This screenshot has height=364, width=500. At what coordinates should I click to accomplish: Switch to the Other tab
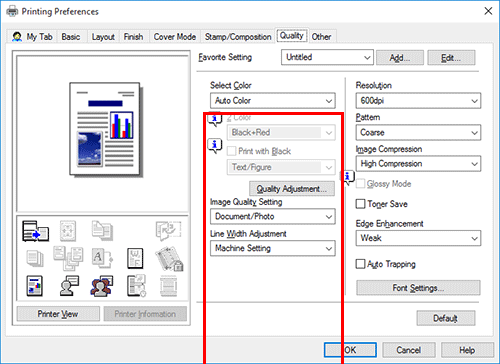point(321,37)
